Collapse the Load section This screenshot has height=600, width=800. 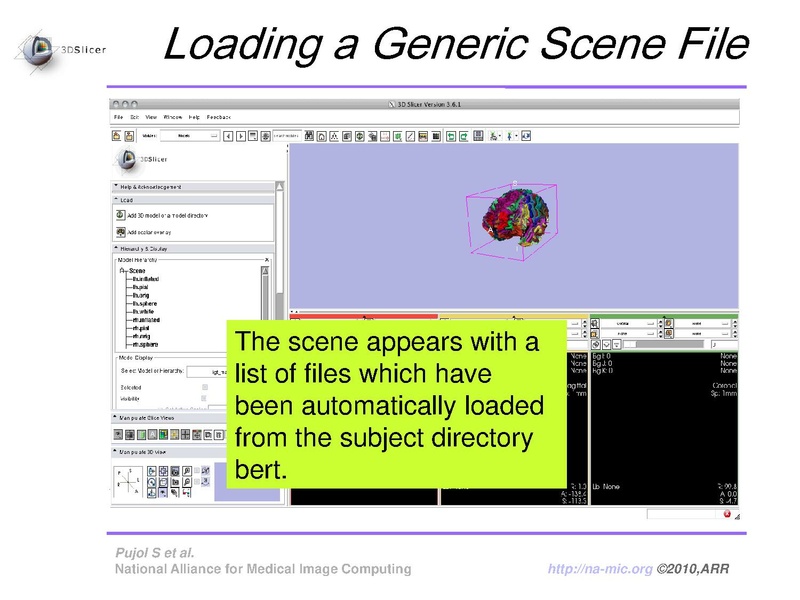194,200
